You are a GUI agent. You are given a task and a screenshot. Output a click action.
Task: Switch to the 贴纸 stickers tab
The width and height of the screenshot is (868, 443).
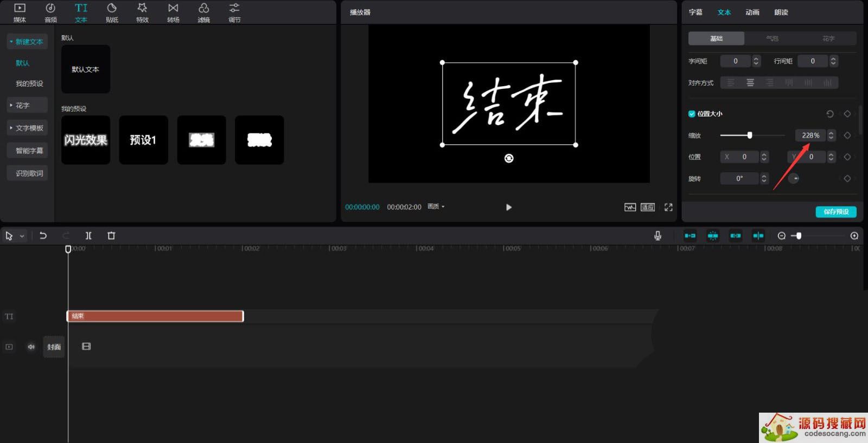coord(112,12)
